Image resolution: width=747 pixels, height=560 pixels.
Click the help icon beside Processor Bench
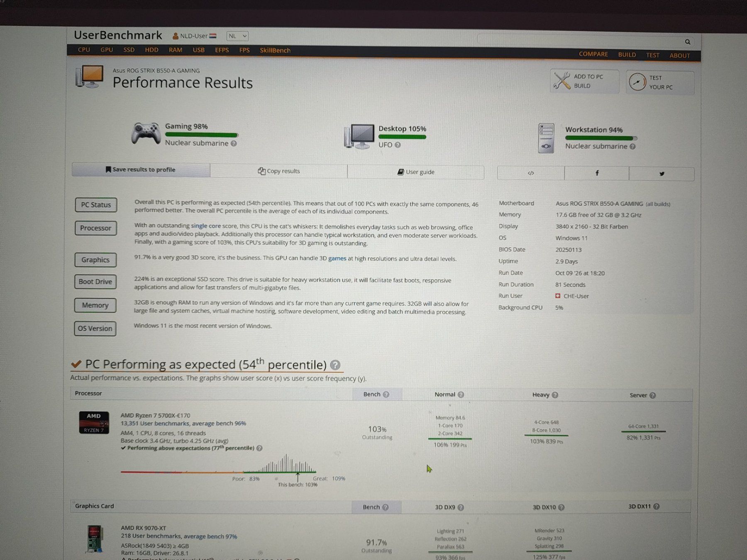[386, 394]
